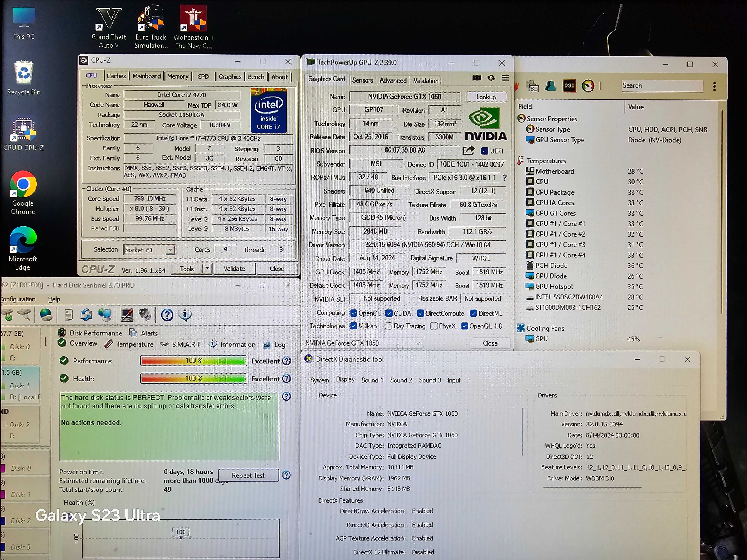Switch to Mainboard tab in CPU-Z
This screenshot has width=747, height=560.
147,76
